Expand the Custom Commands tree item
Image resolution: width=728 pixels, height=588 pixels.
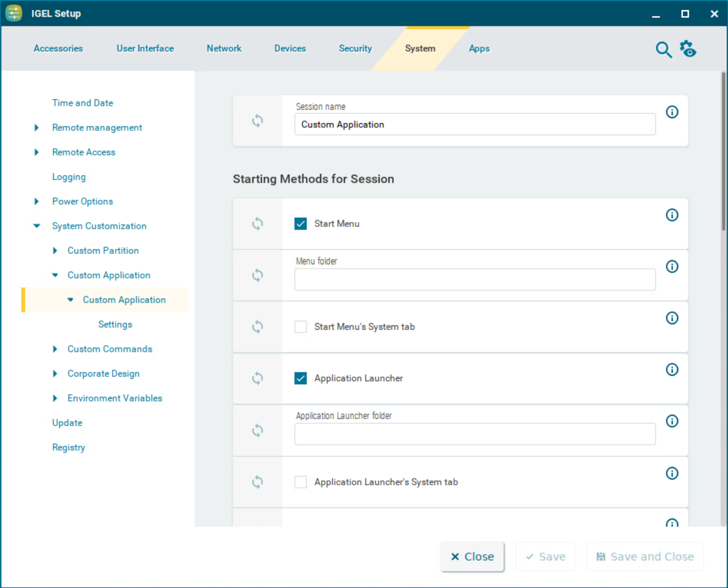(54, 349)
